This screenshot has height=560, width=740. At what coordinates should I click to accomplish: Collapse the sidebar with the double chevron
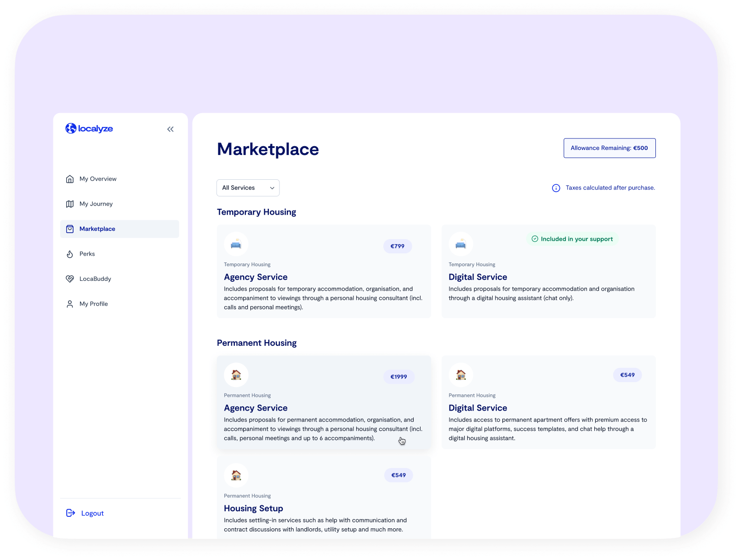[171, 129]
